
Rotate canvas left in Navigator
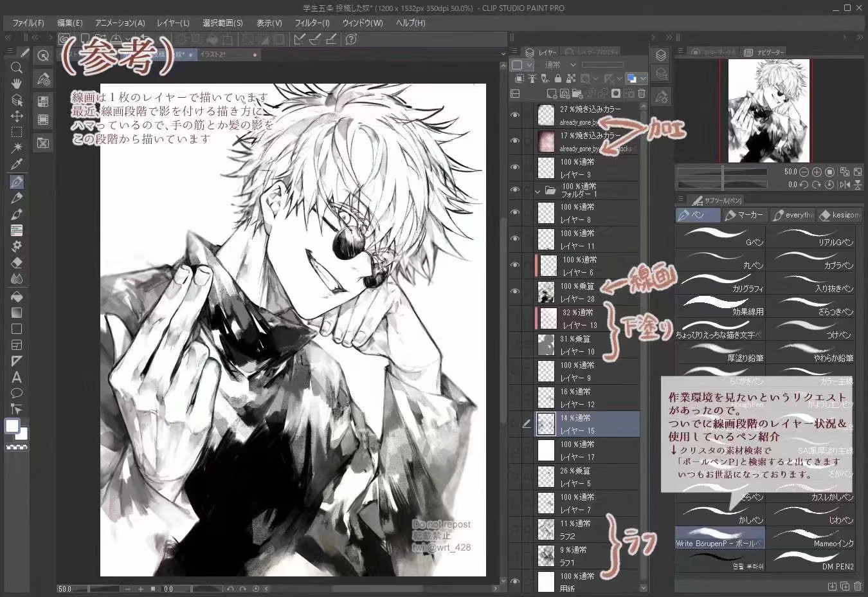(x=804, y=185)
